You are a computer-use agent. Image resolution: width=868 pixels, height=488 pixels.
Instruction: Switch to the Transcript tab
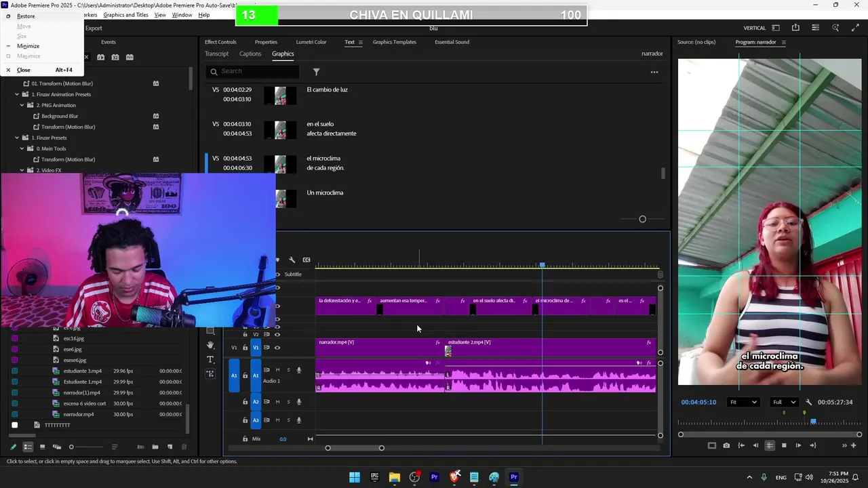click(216, 54)
